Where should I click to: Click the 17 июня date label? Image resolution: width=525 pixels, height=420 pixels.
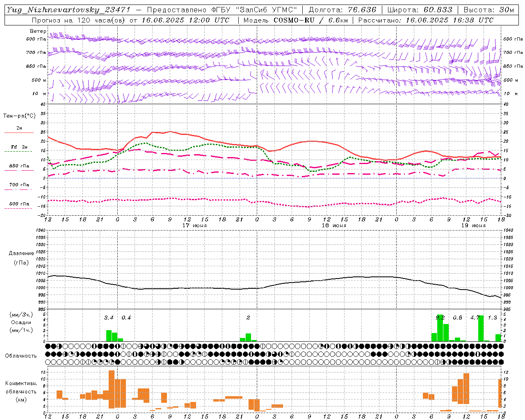pyautogui.click(x=194, y=226)
